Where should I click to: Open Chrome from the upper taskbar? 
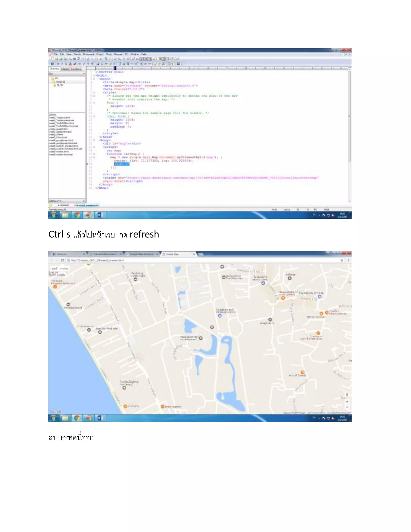[x=77, y=215]
